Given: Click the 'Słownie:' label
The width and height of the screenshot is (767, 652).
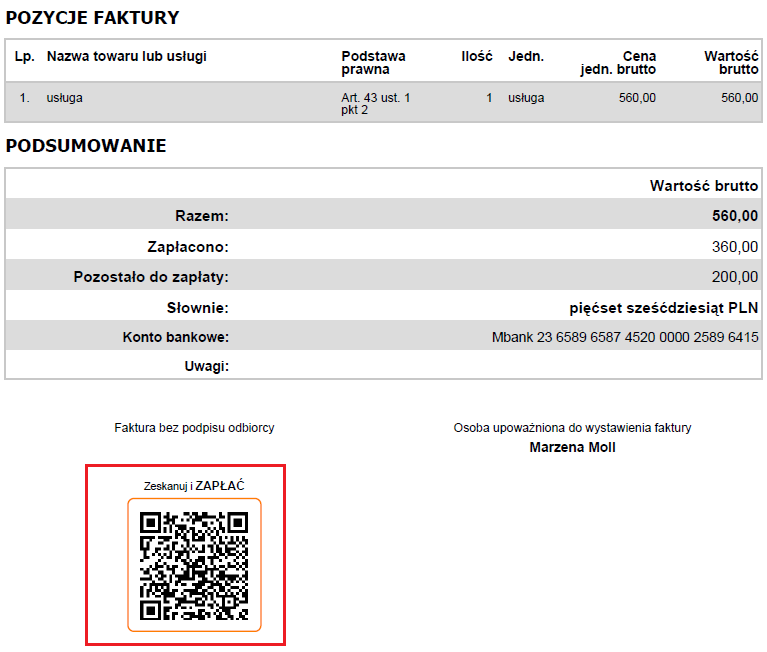Looking at the screenshot, I should [x=198, y=308].
